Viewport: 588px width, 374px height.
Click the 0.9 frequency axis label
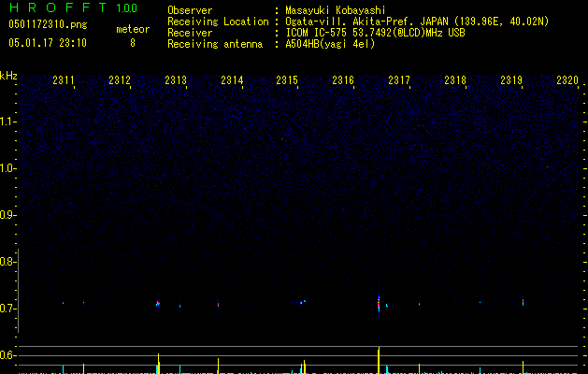[7, 215]
